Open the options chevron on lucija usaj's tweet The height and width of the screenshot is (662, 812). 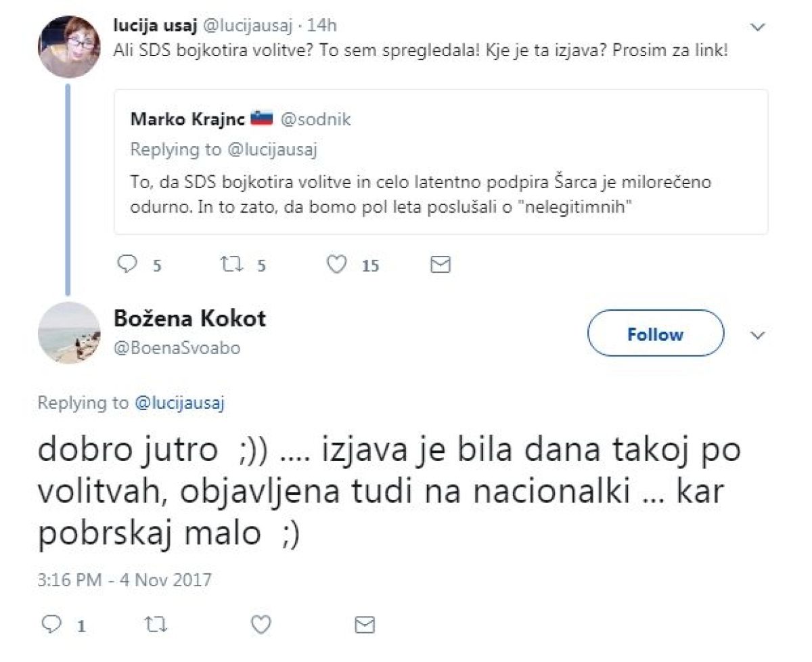758,28
